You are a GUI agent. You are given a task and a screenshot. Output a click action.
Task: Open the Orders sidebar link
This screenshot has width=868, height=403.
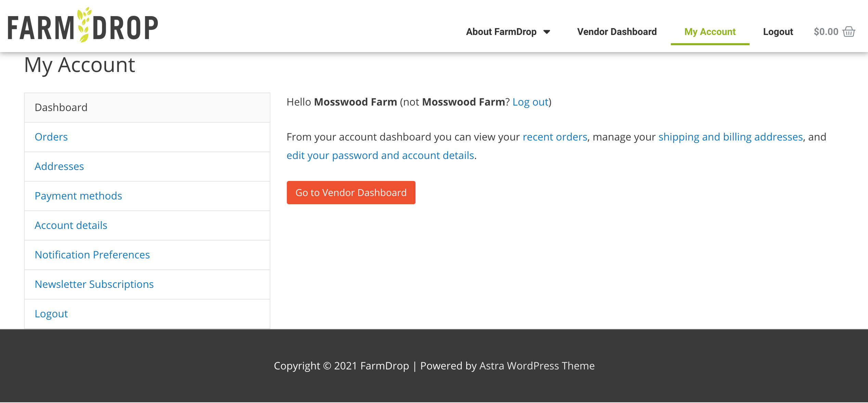51,137
